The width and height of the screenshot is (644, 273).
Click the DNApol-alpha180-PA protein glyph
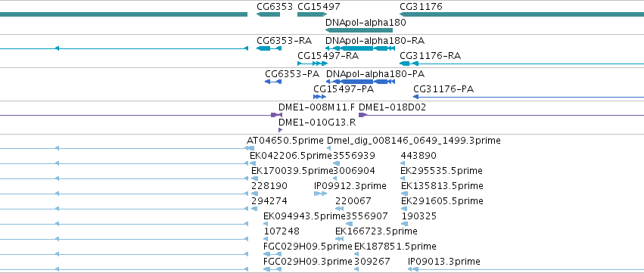click(360, 82)
